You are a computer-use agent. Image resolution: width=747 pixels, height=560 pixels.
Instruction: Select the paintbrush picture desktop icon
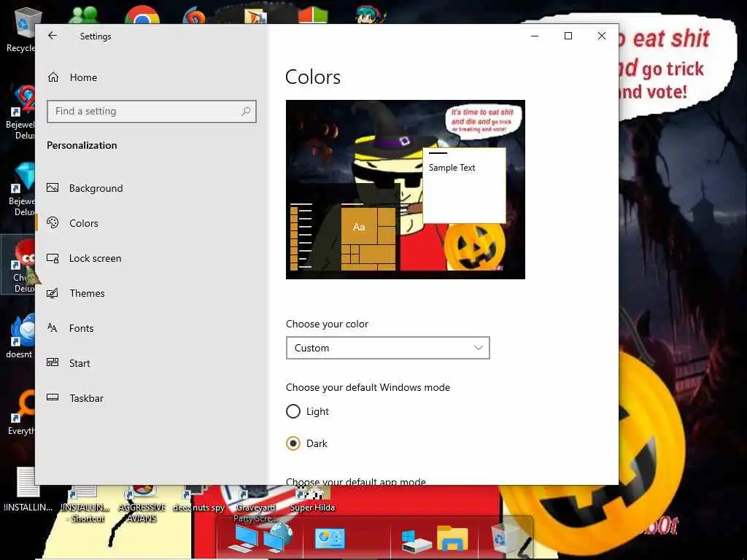pyautogui.click(x=256, y=16)
